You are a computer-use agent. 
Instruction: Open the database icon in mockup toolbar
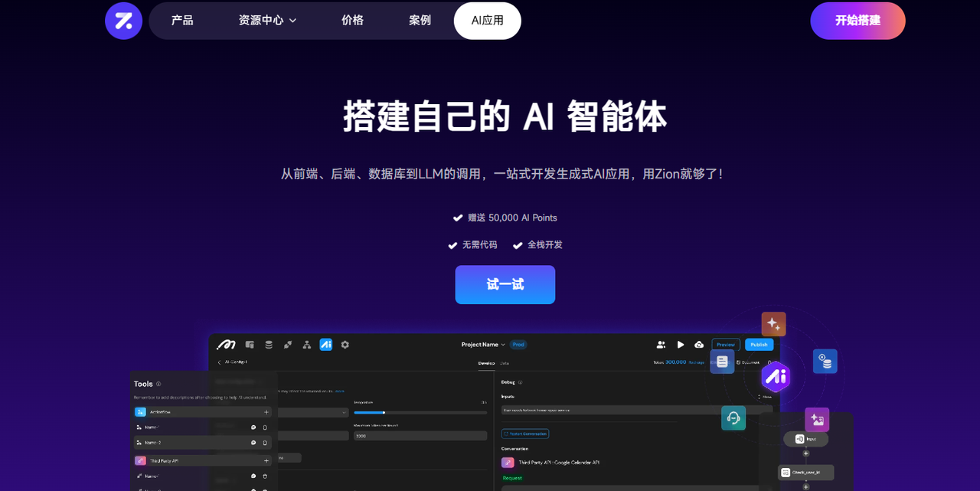point(269,345)
